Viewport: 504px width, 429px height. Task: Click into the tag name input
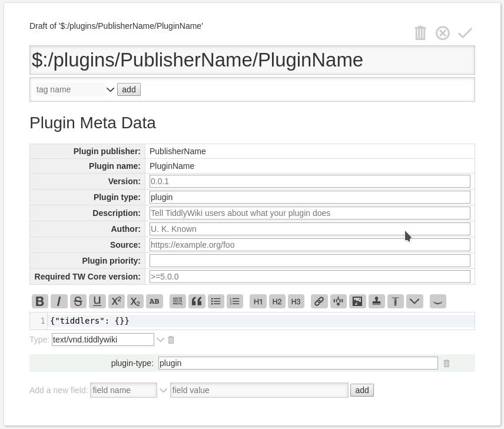coord(69,89)
